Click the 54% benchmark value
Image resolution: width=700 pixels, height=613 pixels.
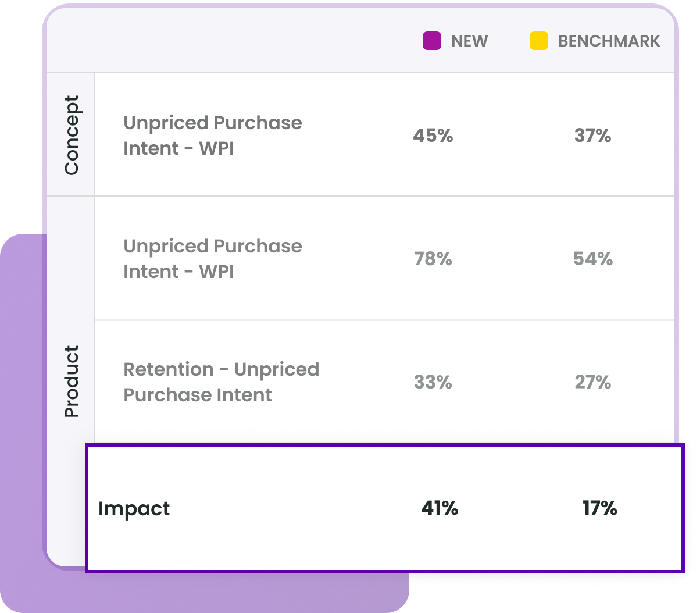click(593, 259)
